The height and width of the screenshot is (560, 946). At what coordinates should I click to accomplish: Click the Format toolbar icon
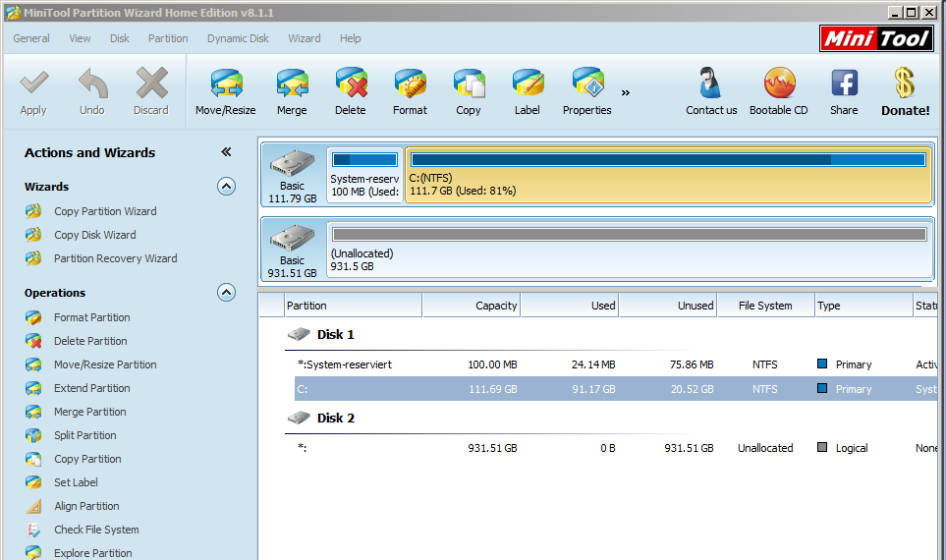tap(411, 83)
